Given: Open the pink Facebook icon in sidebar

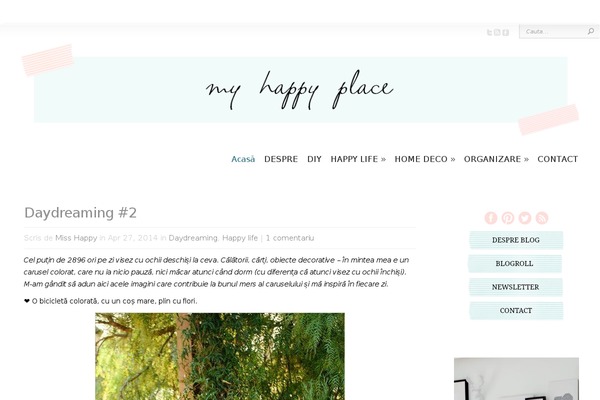Looking at the screenshot, I should pos(491,218).
